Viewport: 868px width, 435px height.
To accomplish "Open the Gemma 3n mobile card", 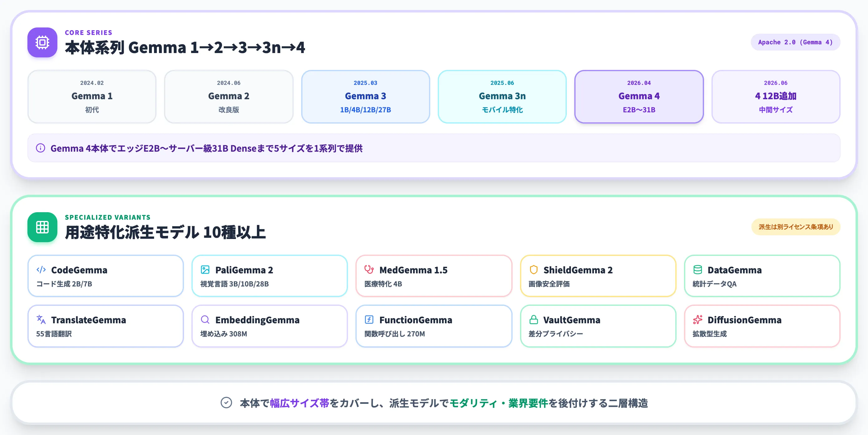I will [502, 96].
